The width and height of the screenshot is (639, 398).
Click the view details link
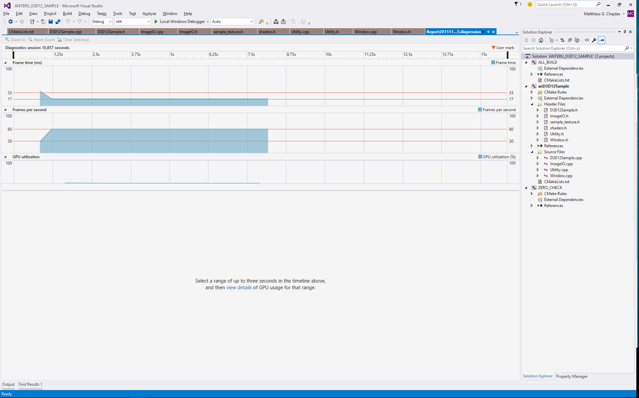(x=239, y=288)
